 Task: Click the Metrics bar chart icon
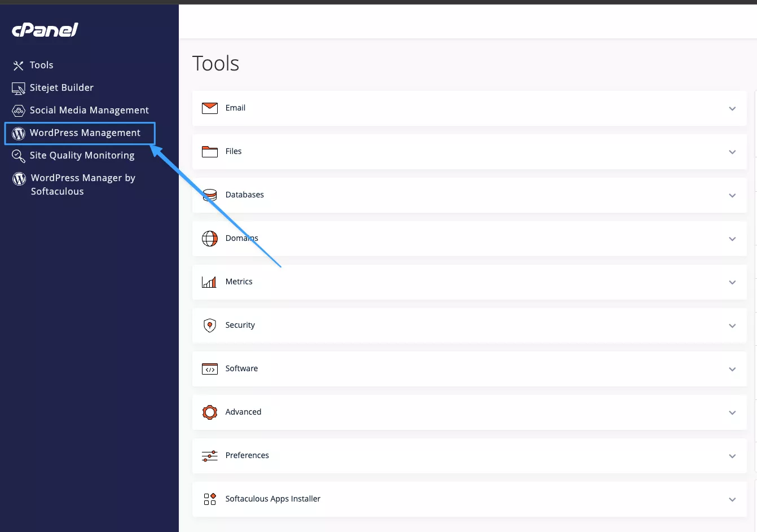point(209,282)
